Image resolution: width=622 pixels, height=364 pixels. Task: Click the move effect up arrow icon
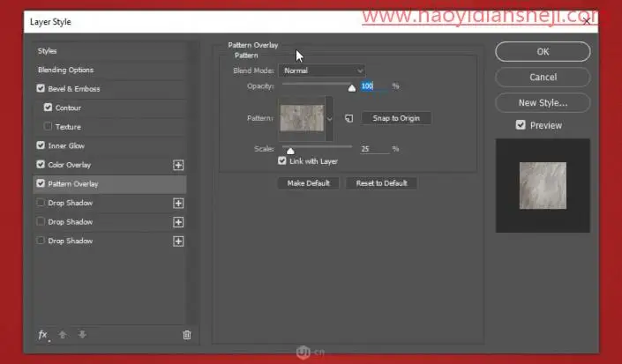(63, 335)
